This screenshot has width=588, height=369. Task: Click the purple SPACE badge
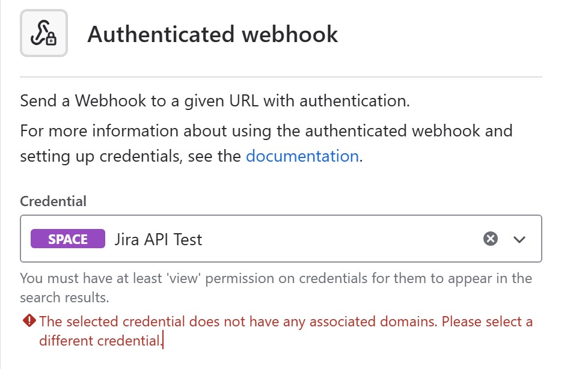click(x=68, y=239)
